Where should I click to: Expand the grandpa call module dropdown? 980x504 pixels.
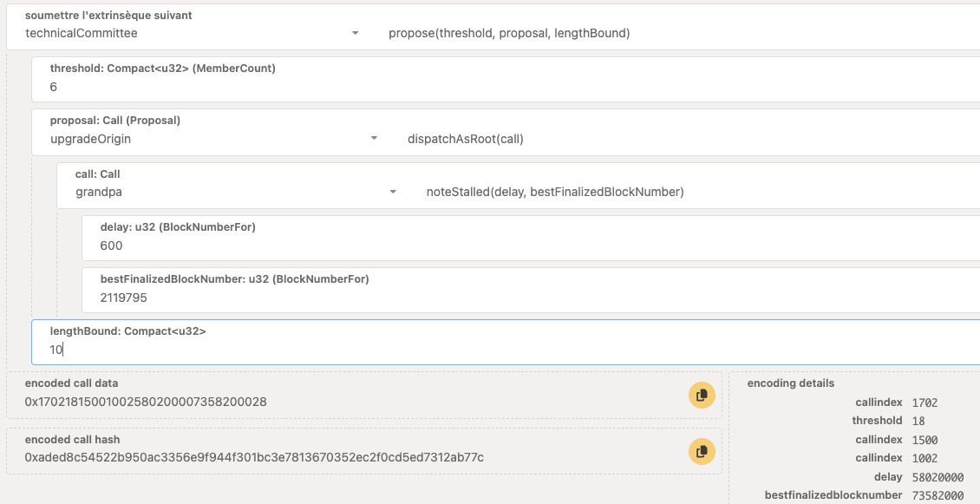pyautogui.click(x=234, y=192)
